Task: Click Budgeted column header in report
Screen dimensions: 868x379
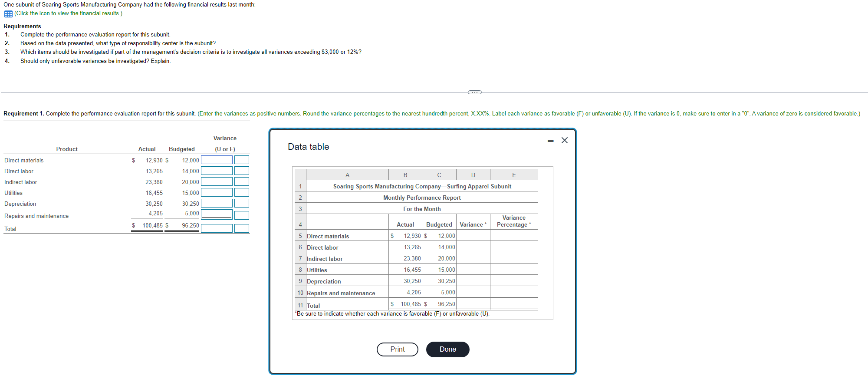Action: 182,149
